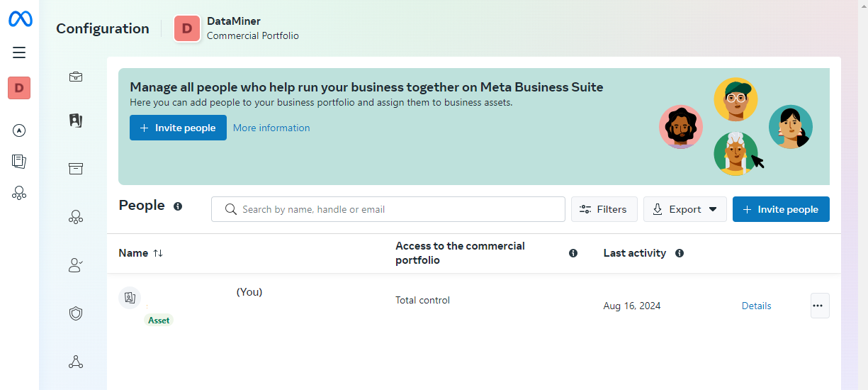Click the (You) label in the user row
This screenshot has width=868, height=390.
[x=249, y=292]
